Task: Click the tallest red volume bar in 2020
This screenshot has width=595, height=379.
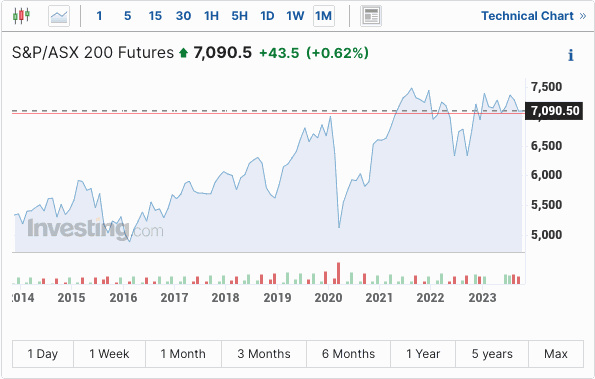Action: pyautogui.click(x=338, y=273)
